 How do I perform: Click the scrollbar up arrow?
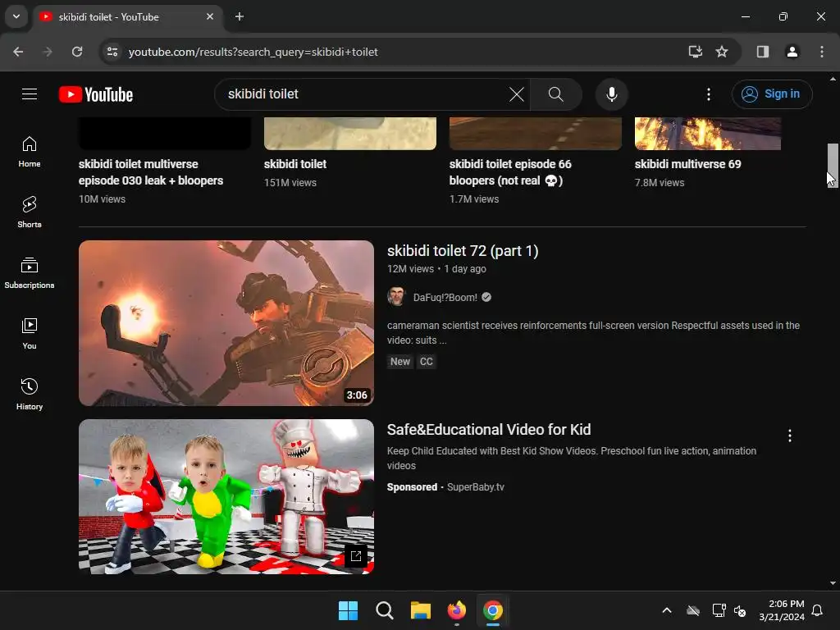click(833, 78)
